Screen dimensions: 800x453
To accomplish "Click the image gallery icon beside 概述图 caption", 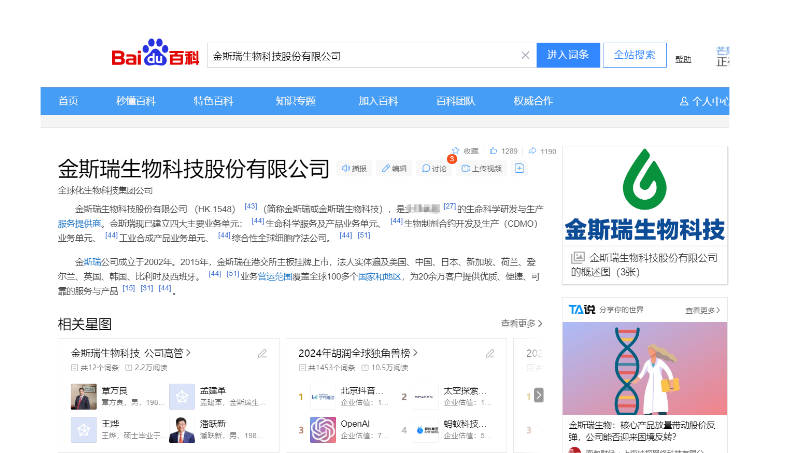I will [578, 258].
